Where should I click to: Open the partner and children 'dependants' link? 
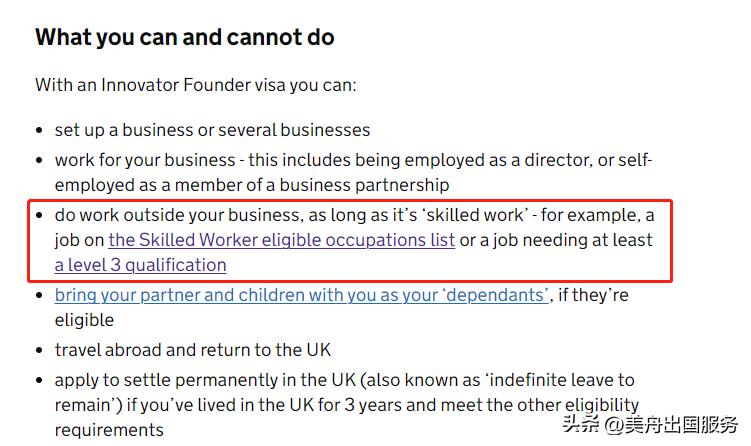301,295
